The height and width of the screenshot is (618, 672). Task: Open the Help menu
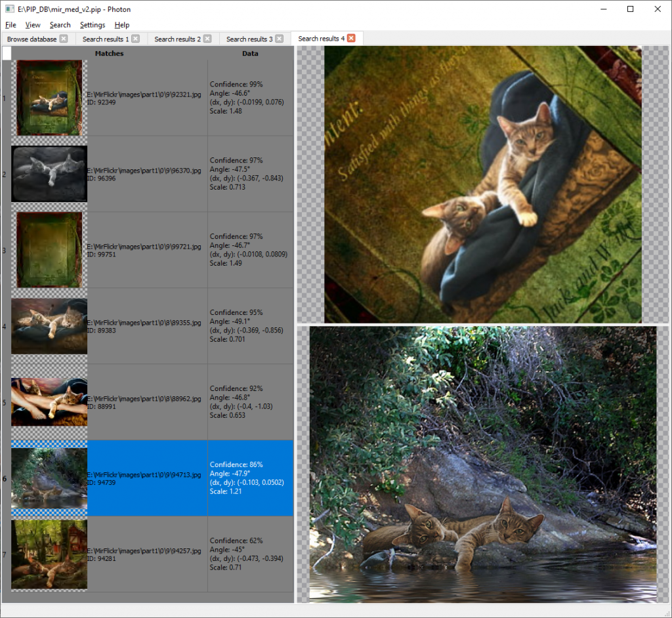[x=122, y=25]
